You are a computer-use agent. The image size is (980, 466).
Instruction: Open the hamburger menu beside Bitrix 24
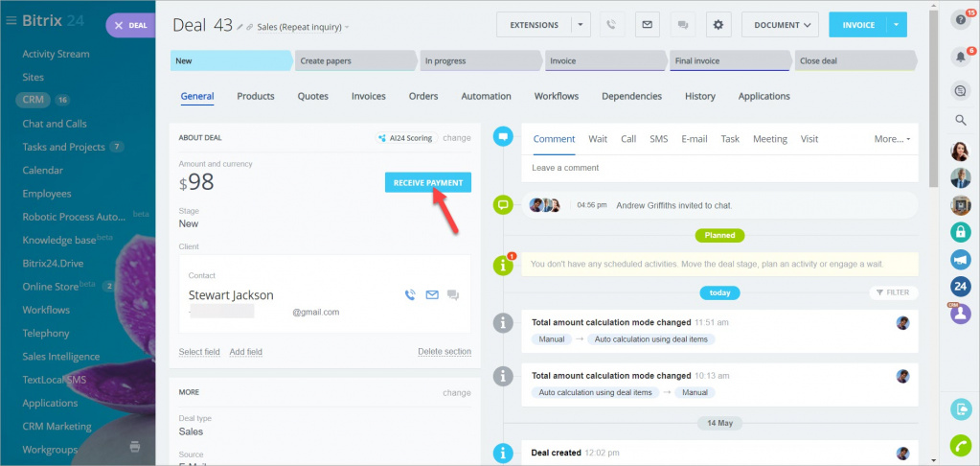click(11, 21)
